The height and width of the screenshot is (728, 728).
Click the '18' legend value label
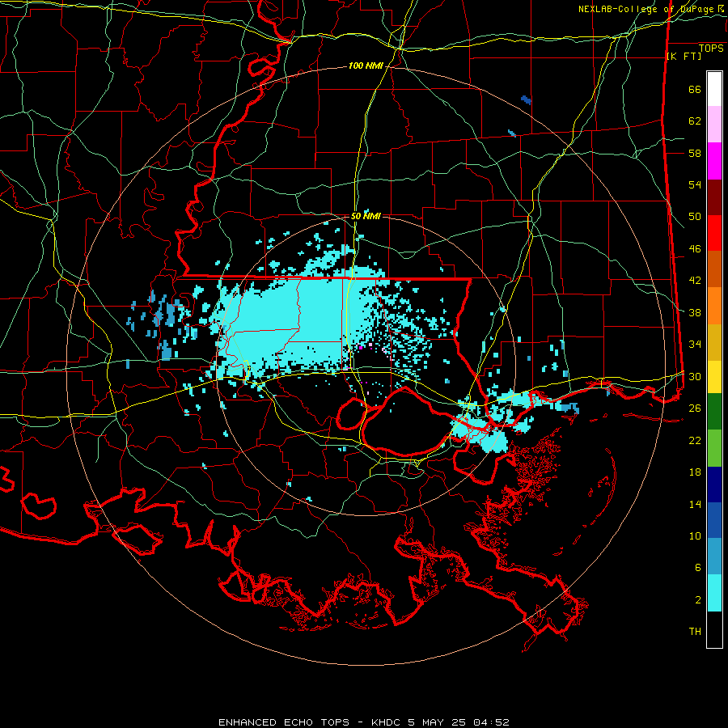pos(695,472)
